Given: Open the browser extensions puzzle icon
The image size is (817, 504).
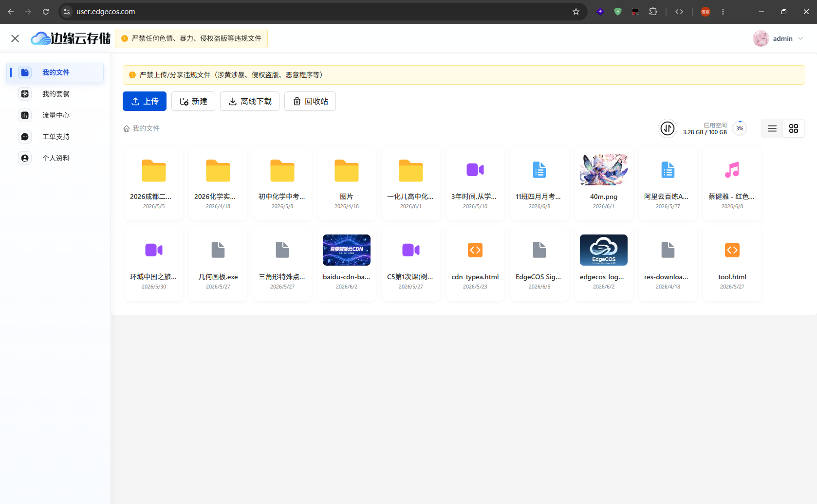Looking at the screenshot, I should [653, 12].
